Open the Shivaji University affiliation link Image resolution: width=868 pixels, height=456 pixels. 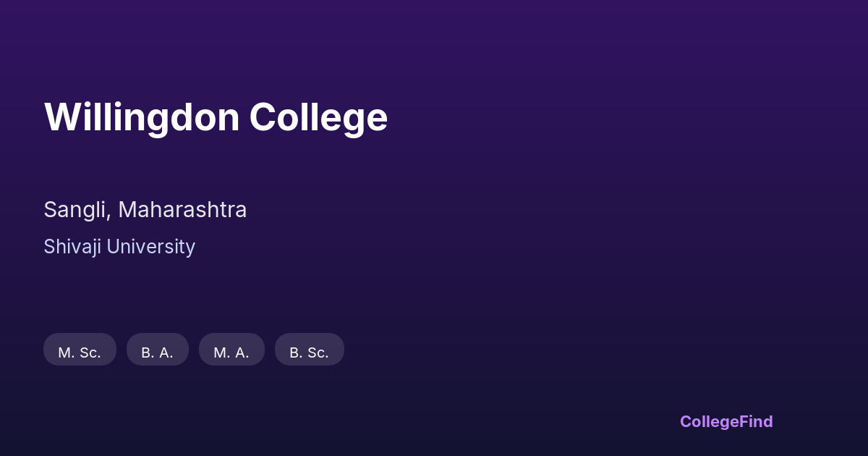pyautogui.click(x=119, y=247)
